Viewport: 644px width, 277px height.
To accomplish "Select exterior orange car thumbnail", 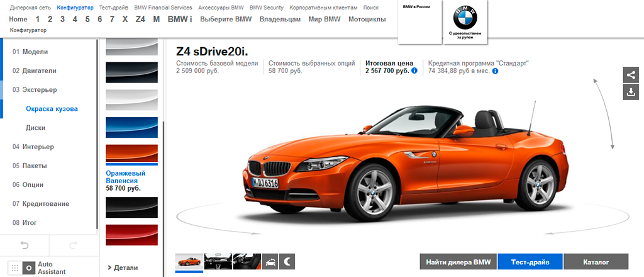I will click(x=189, y=261).
